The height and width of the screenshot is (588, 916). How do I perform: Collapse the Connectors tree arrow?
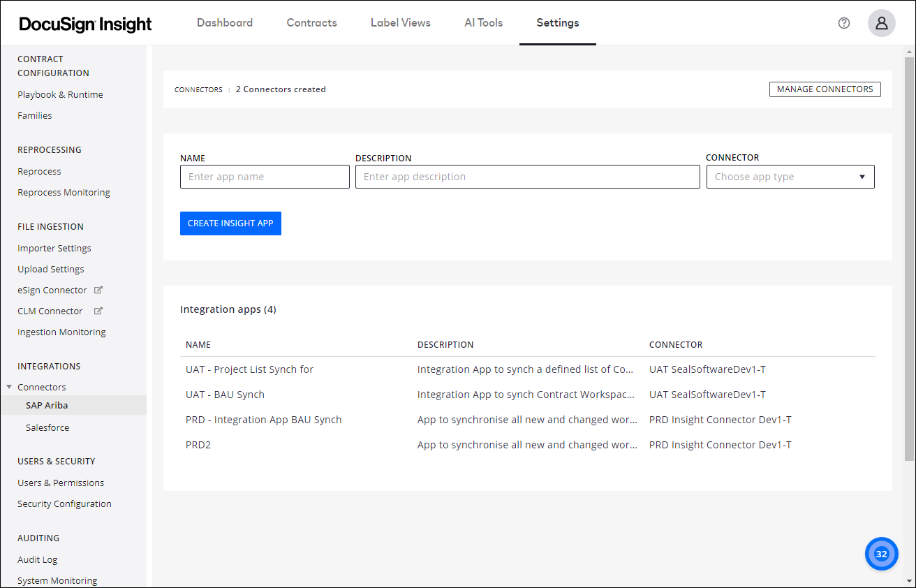point(9,387)
